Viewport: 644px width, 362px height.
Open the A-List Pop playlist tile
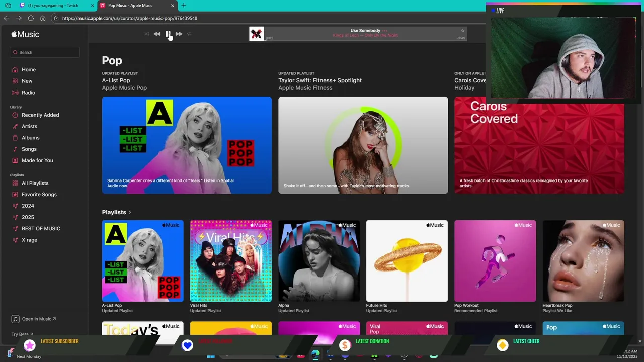coord(142,261)
